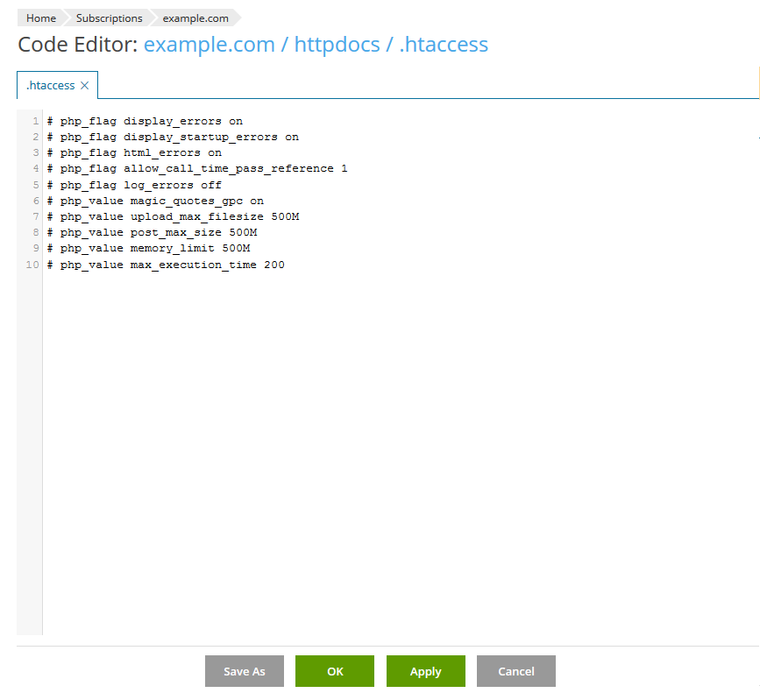Confirm changes with the OK button
760x700 pixels.
[x=335, y=671]
